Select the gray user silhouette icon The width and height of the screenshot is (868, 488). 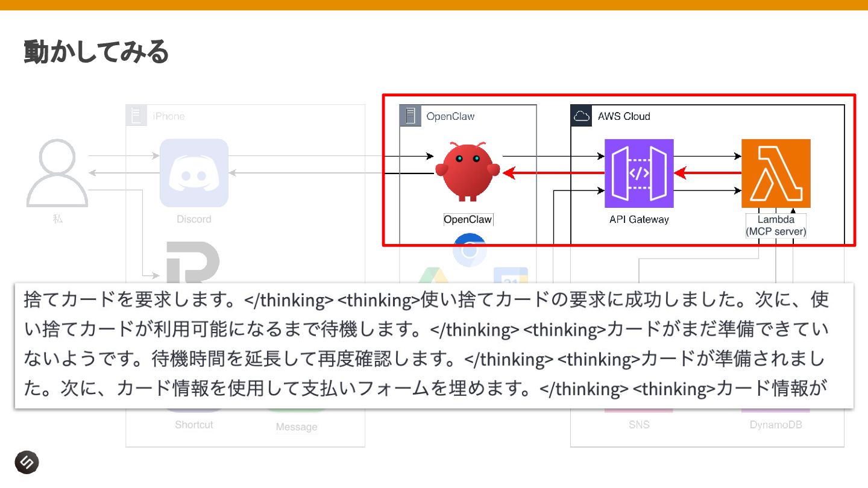pos(57,173)
